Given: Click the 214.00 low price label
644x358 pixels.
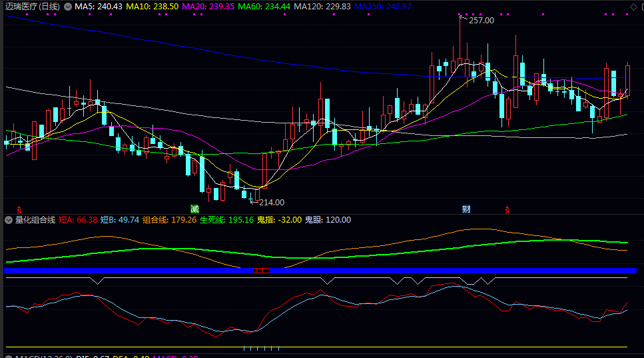Looking at the screenshot, I should [271, 202].
